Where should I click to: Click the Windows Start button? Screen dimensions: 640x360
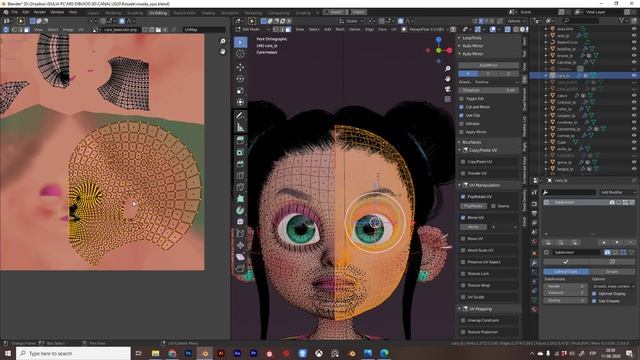coord(7,353)
